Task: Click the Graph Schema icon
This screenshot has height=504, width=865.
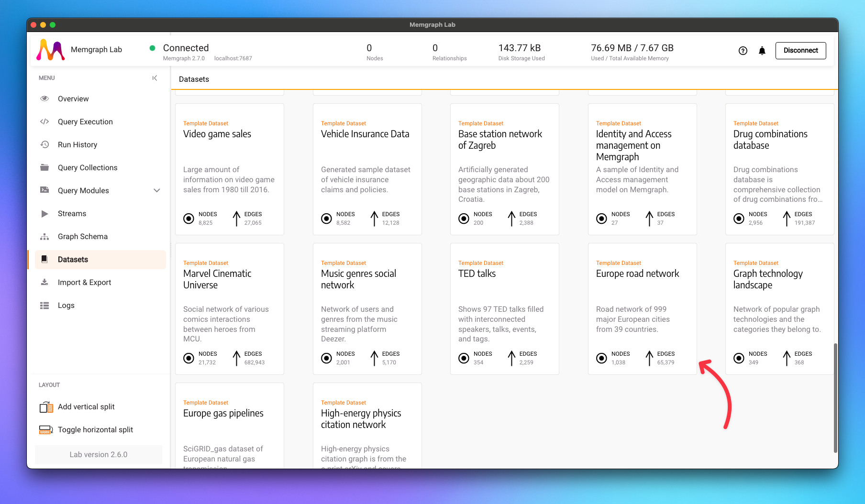Action: [x=44, y=237]
